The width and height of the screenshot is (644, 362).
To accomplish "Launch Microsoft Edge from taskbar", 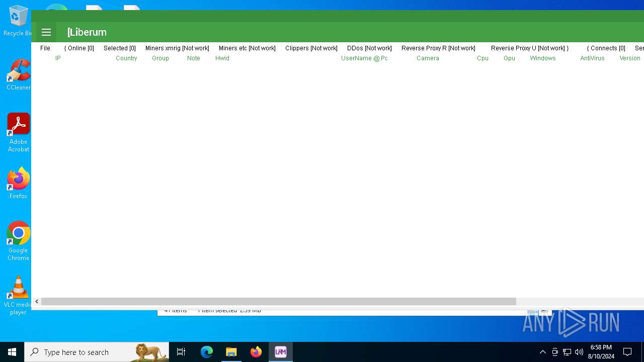I will (207, 352).
